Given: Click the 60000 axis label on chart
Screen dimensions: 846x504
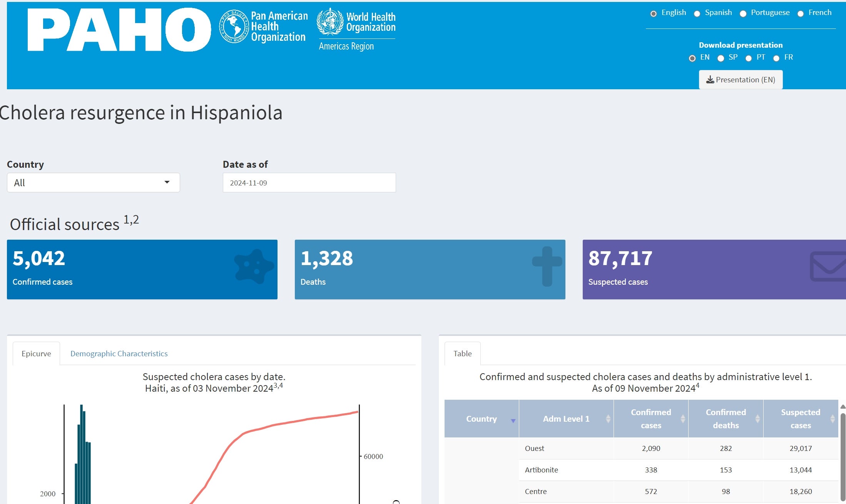Looking at the screenshot, I should (x=373, y=456).
